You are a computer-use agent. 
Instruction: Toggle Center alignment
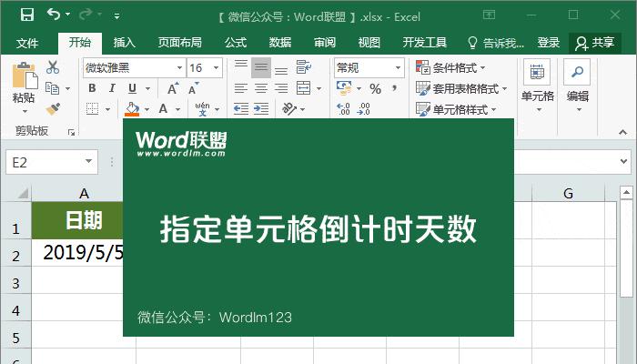click(261, 88)
